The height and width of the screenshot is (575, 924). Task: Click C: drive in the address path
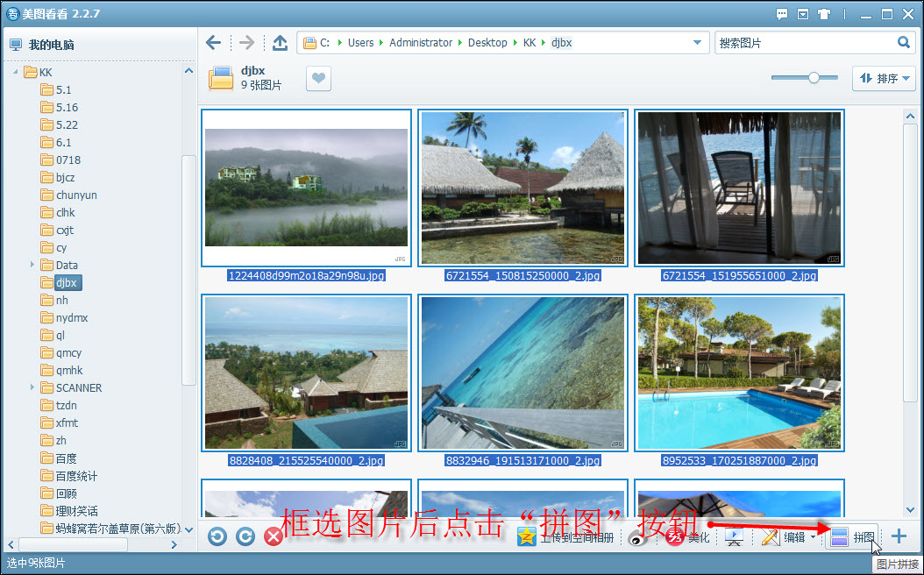324,42
